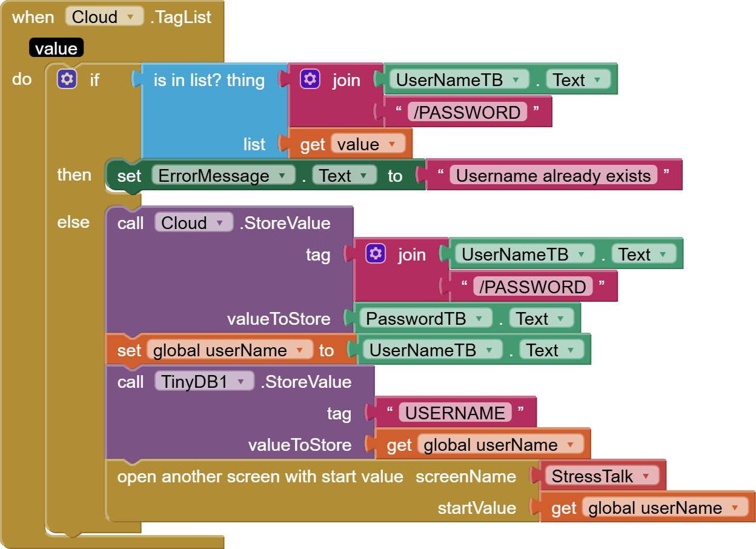Click the 'call' word on the TinyDB1 block
The height and width of the screenshot is (549, 756).
click(x=130, y=382)
